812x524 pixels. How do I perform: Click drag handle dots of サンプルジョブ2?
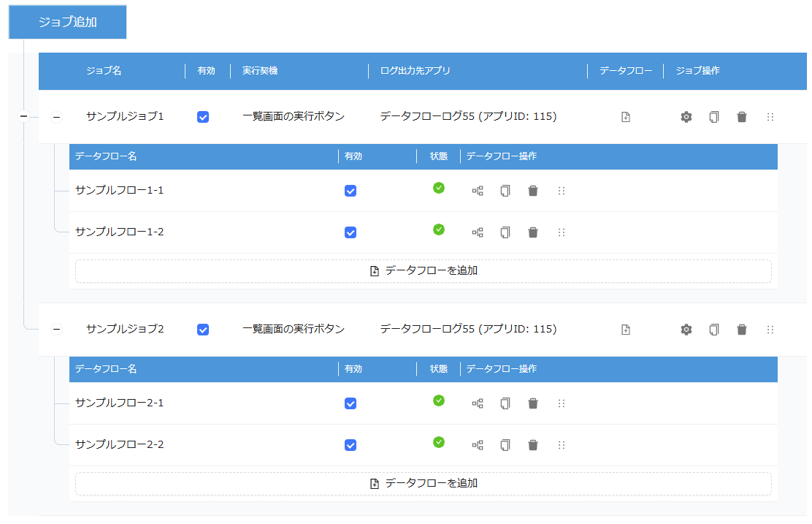tap(770, 330)
